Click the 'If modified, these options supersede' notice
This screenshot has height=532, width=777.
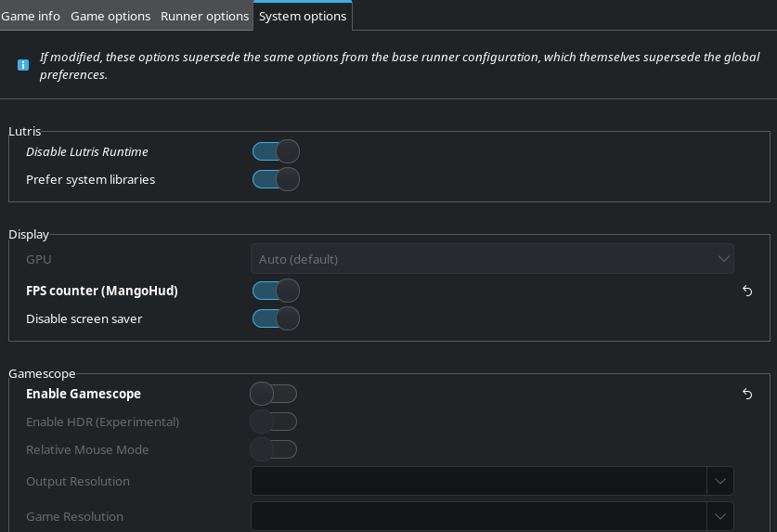point(399,65)
